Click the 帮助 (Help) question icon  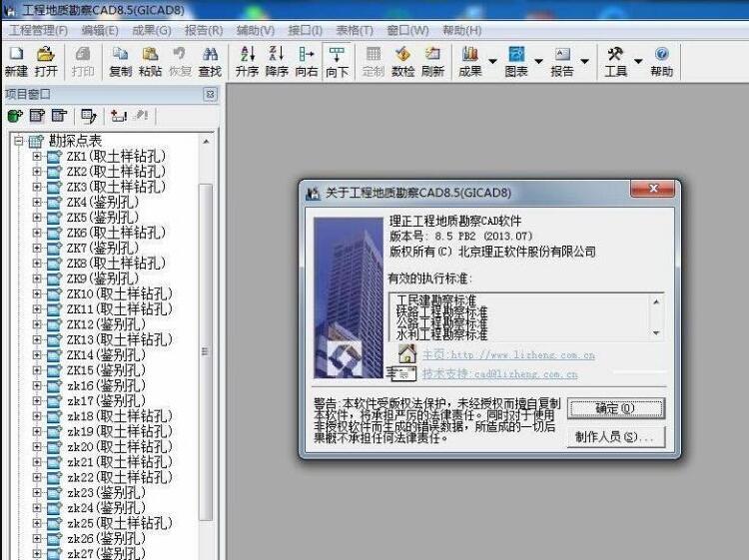tap(661, 54)
